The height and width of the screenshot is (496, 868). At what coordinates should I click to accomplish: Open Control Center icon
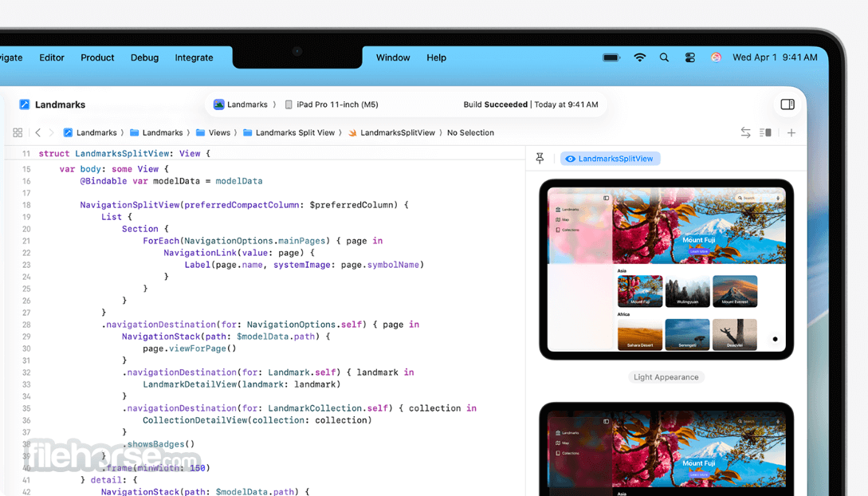[x=689, y=57]
